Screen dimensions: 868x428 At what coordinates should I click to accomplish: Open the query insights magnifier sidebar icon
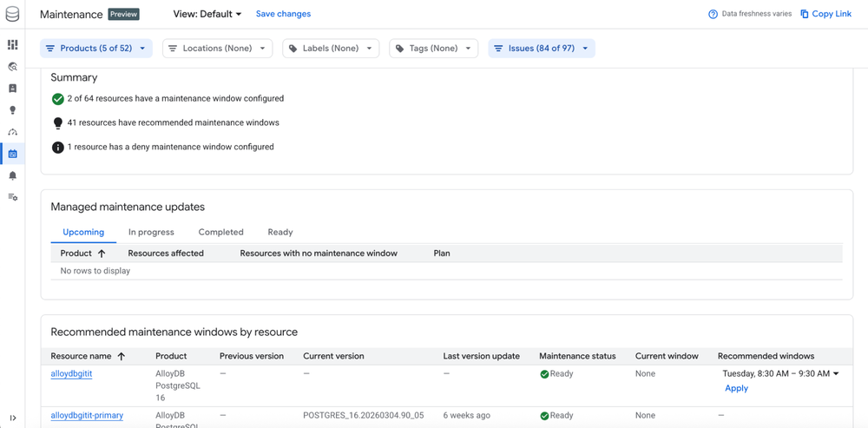[x=13, y=67]
